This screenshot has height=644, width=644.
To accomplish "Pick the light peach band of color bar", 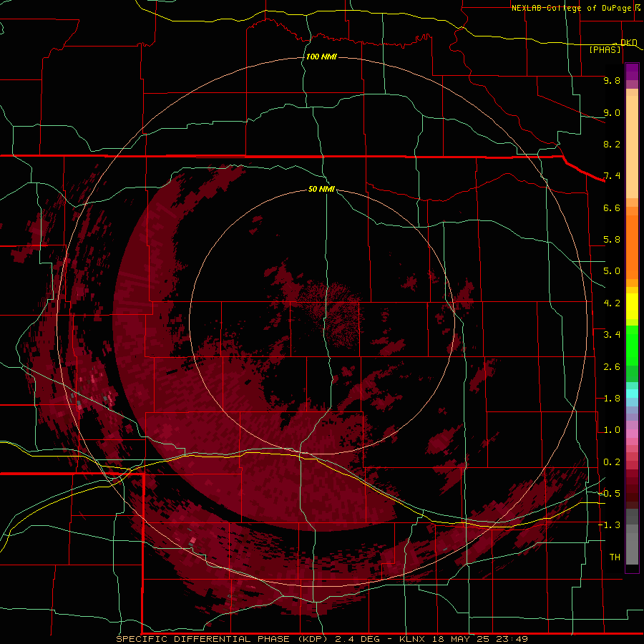I will coord(632,147).
